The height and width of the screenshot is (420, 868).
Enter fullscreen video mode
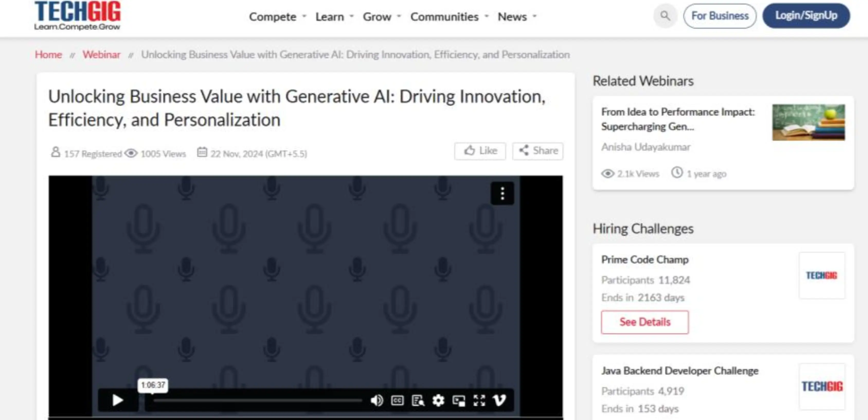tap(479, 400)
